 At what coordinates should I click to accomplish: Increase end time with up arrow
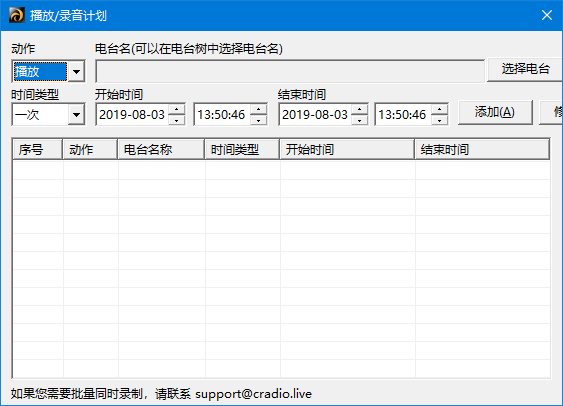tap(439, 109)
